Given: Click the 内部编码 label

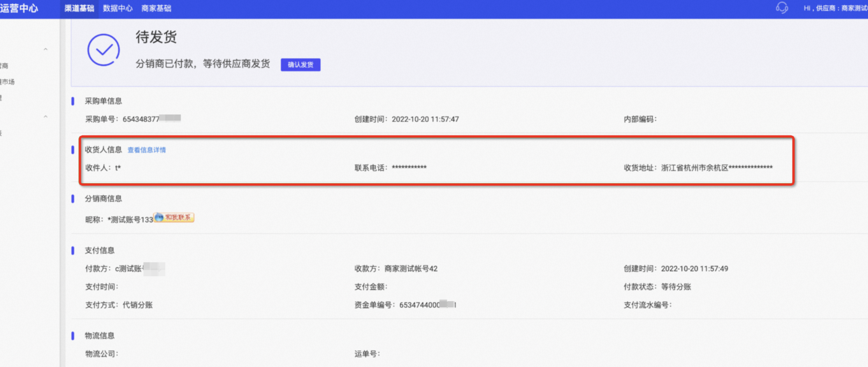Looking at the screenshot, I should (640, 119).
